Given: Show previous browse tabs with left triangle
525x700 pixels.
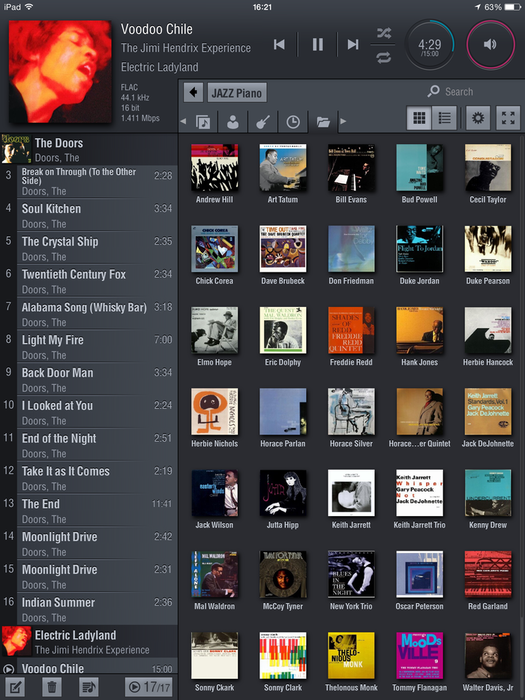Looking at the screenshot, I should point(183,121).
